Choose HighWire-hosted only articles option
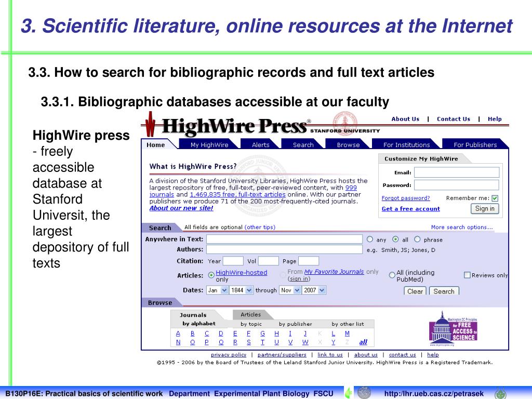Screen dimensions: 532x399 211,275
